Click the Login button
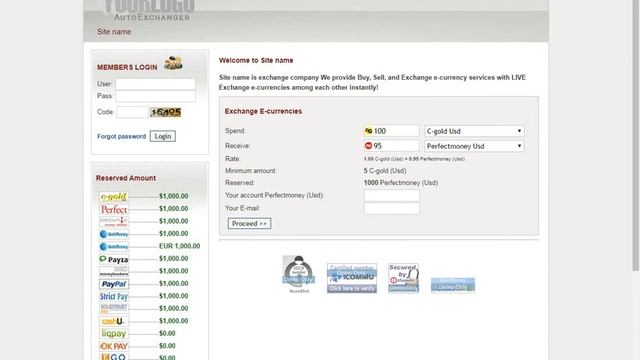This screenshot has height=360, width=640. (162, 136)
